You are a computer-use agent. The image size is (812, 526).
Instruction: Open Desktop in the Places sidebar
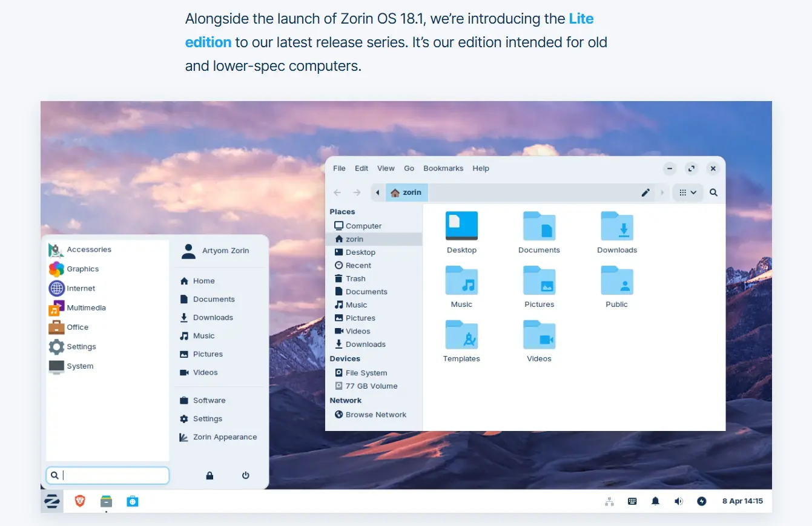[374, 252]
